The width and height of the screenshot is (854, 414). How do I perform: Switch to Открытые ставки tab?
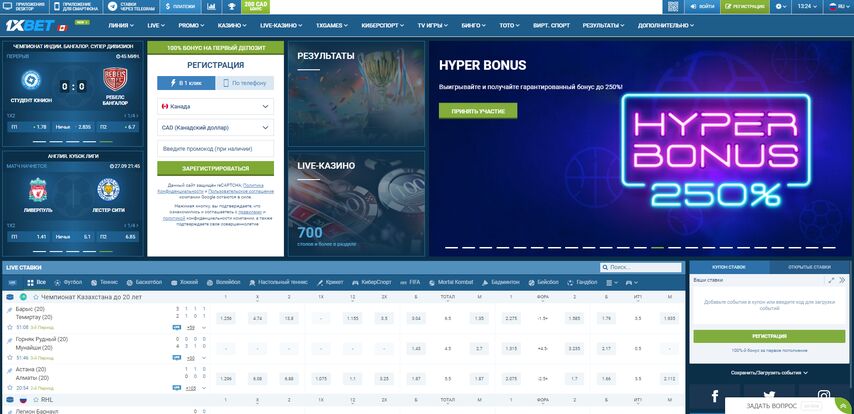tap(809, 267)
